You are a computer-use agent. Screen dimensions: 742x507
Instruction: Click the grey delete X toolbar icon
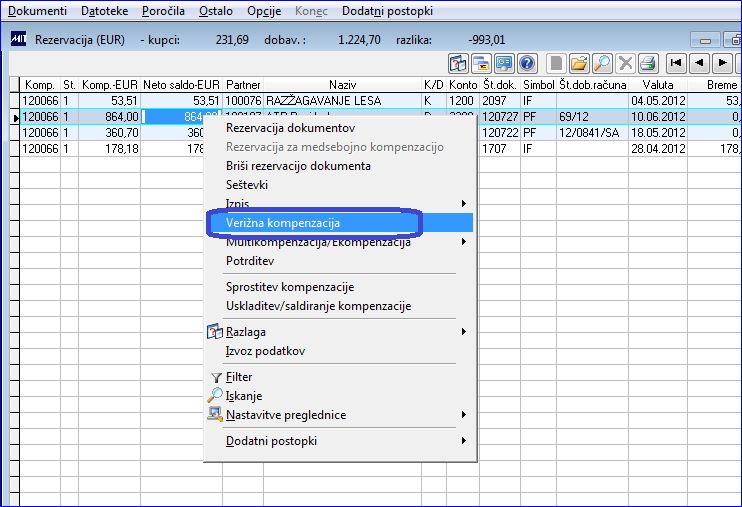tap(625, 63)
